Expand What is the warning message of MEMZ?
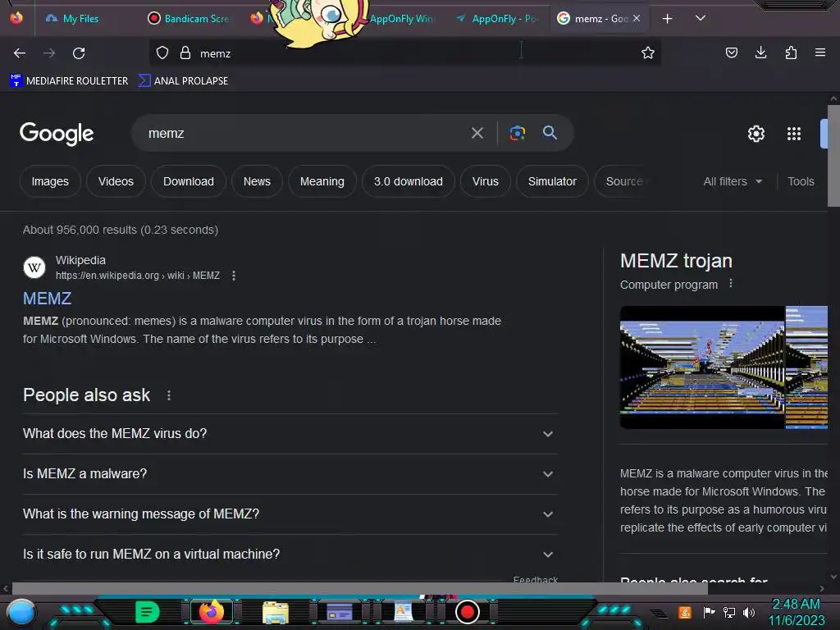This screenshot has height=630, width=840. coord(290,514)
